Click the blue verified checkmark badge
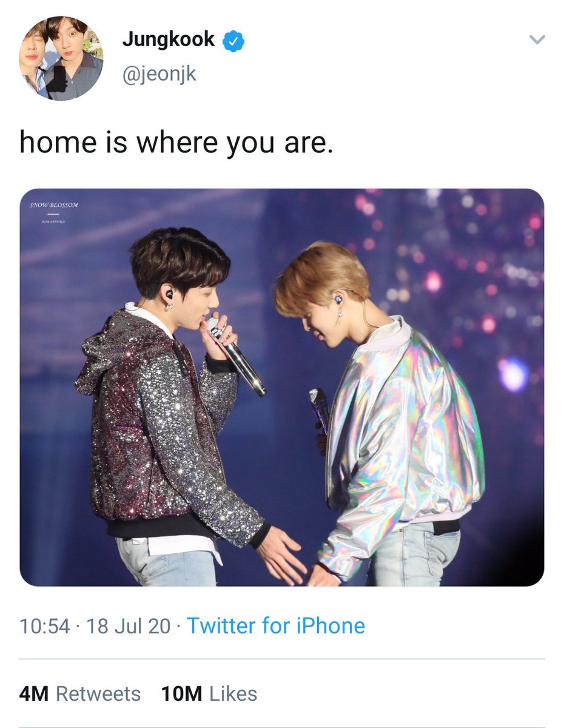 (x=233, y=41)
